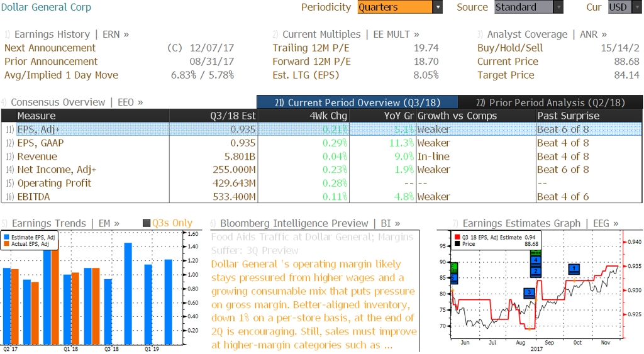
Task: Click Avg/Implied 1 Day Move value
Action: point(202,75)
